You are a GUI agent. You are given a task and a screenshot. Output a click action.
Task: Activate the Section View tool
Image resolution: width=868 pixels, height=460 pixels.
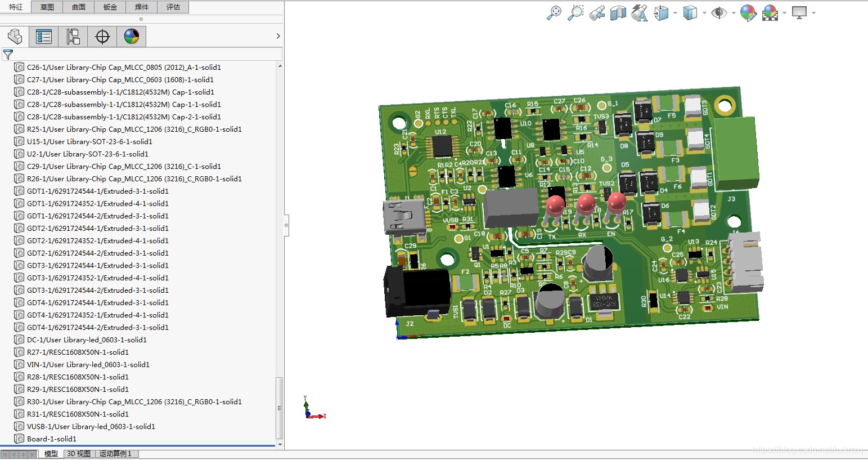(x=618, y=12)
